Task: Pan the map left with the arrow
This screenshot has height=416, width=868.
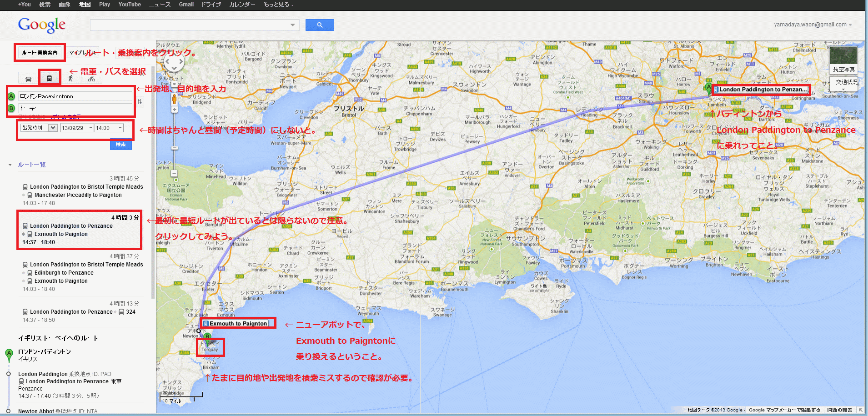Action: tap(168, 61)
